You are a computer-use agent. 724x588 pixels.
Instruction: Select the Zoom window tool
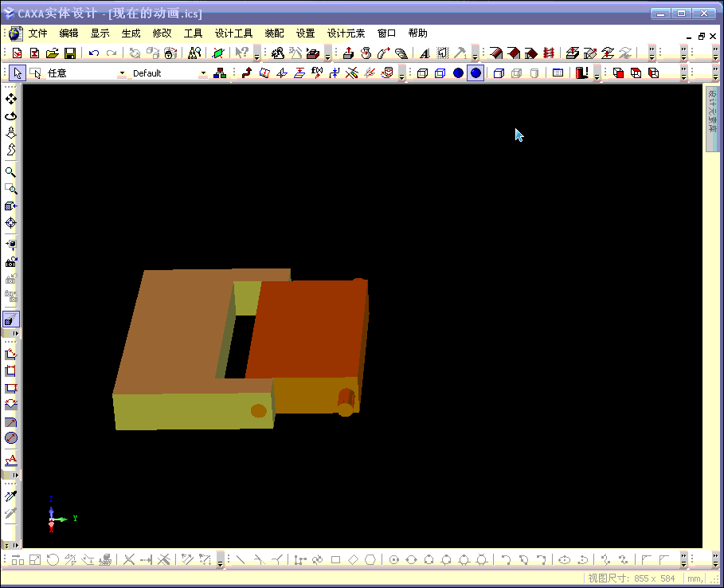pyautogui.click(x=11, y=190)
